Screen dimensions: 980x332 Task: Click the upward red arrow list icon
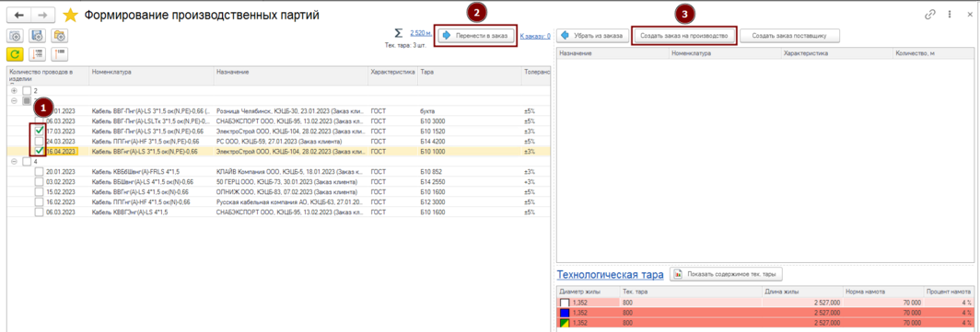point(60,53)
